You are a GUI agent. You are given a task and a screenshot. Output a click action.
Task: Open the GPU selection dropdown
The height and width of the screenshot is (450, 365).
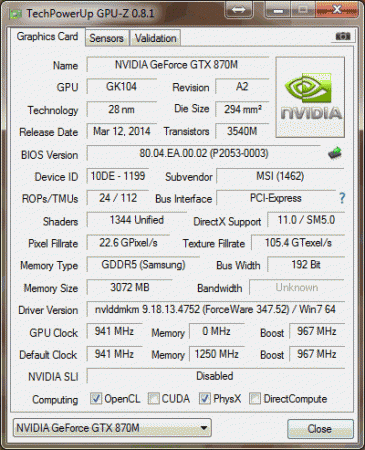click(x=112, y=428)
